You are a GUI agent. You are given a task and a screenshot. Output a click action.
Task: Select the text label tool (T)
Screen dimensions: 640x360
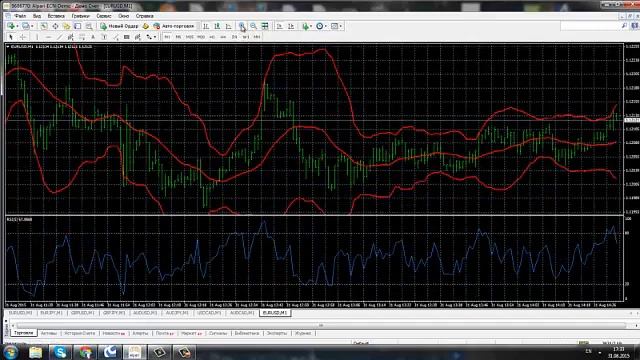point(104,37)
